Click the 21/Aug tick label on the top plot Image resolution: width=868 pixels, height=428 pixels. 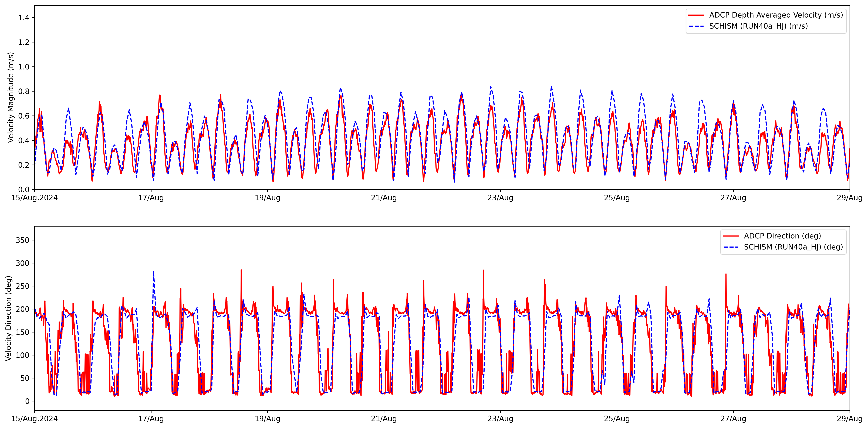point(384,198)
